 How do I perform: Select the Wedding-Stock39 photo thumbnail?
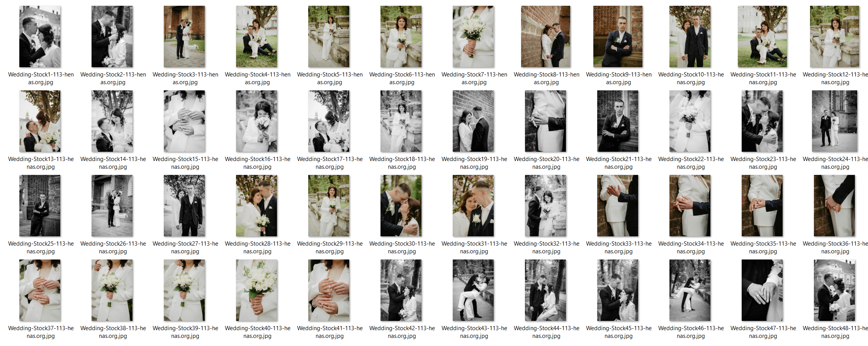click(185, 290)
